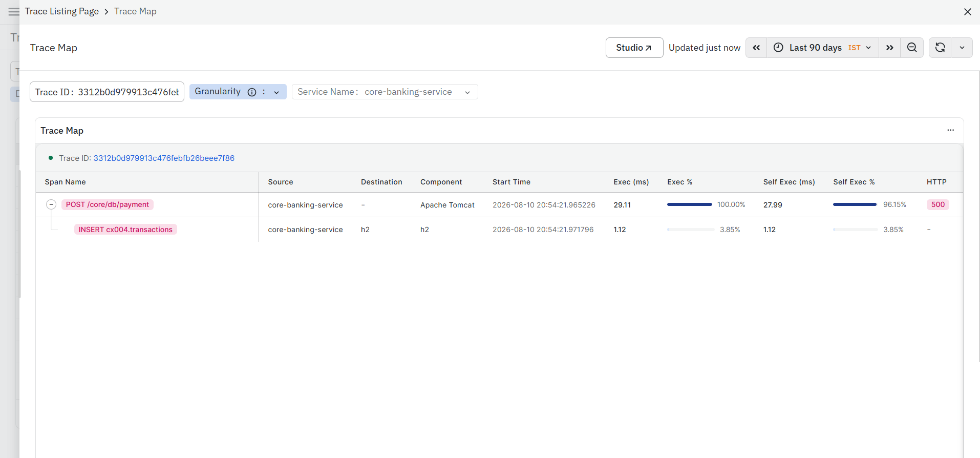This screenshot has width=980, height=458.
Task: Sort by the Source column header
Action: pyautogui.click(x=281, y=182)
